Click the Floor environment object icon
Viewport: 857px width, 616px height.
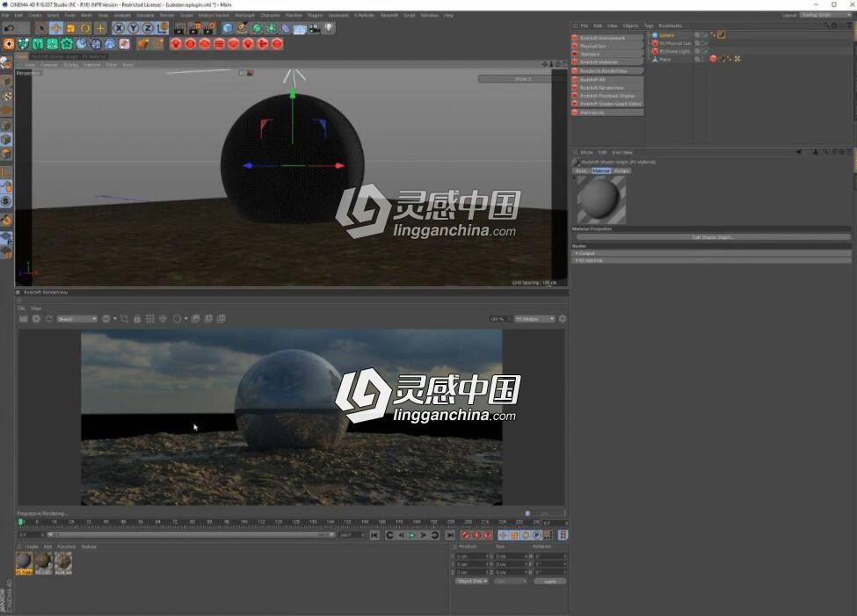[x=300, y=28]
